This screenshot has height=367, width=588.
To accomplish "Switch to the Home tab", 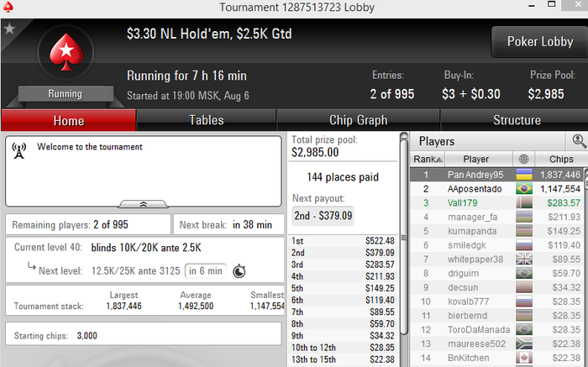I will 69,120.
